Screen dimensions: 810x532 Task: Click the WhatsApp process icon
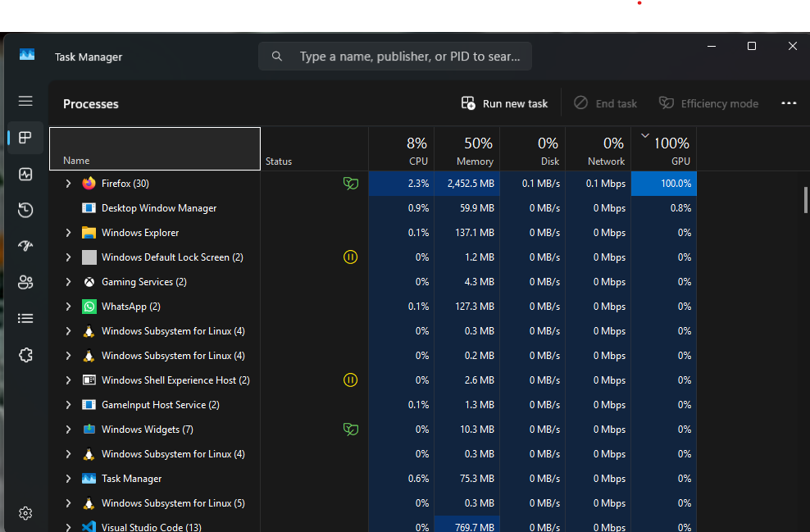pyautogui.click(x=89, y=307)
